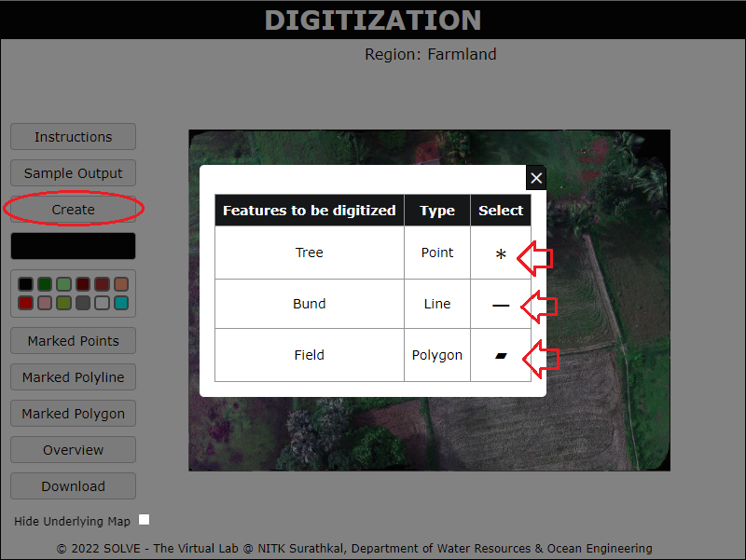Viewport: 746px width, 560px height.
Task: Pick the orange-brown color swatch
Action: (x=120, y=284)
